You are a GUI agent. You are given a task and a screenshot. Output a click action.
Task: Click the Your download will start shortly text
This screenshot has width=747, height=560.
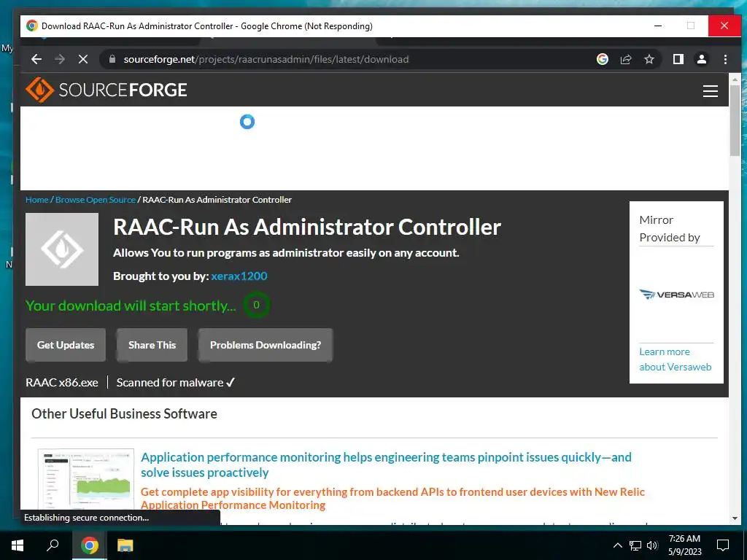tap(131, 306)
